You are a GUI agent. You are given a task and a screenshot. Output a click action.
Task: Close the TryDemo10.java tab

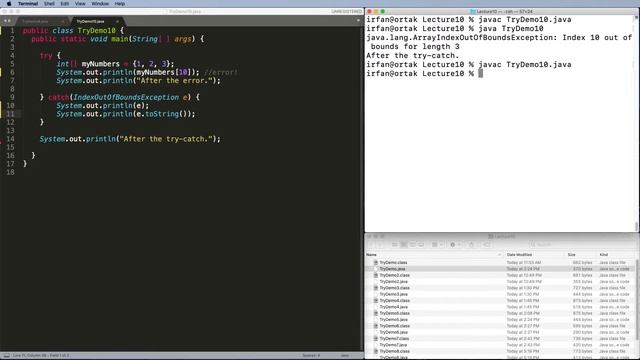tap(117, 21)
